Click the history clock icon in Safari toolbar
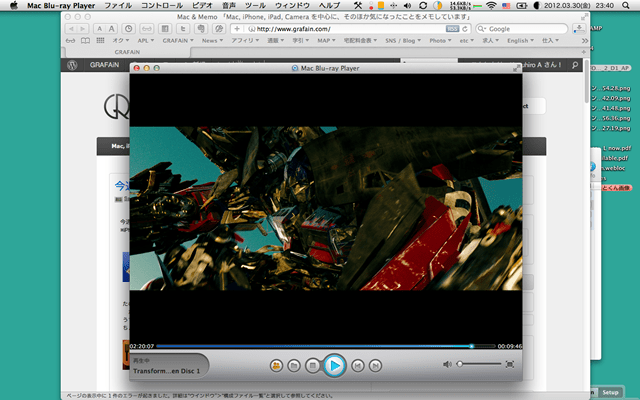 click(x=129, y=29)
